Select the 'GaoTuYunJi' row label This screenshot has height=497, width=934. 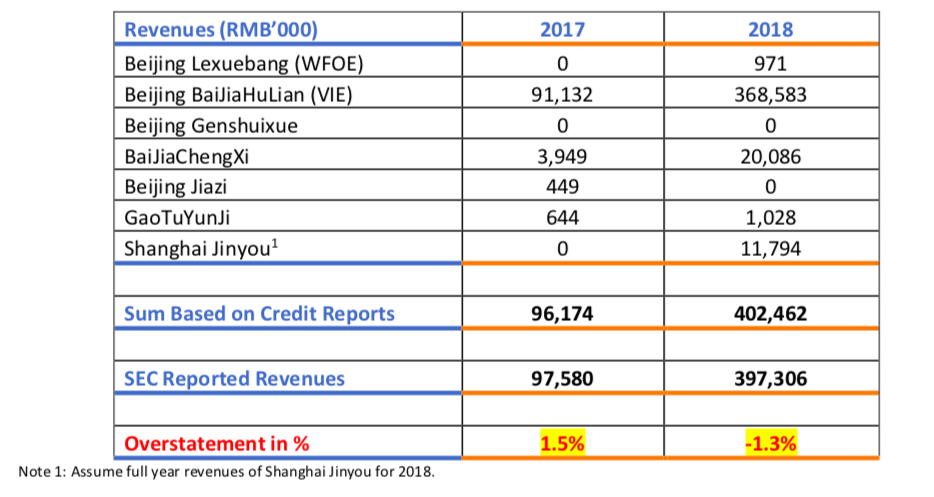177,218
